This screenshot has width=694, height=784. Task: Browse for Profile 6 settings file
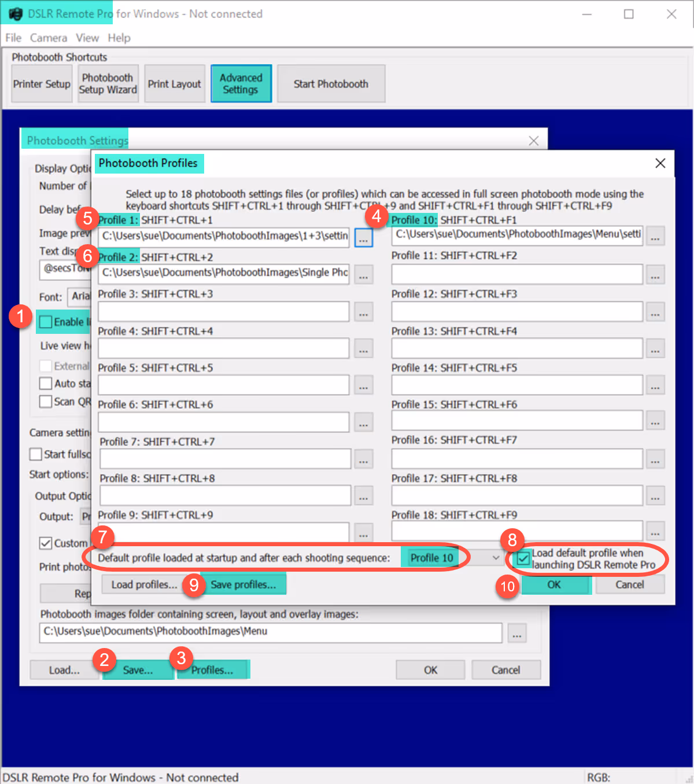pos(363,422)
